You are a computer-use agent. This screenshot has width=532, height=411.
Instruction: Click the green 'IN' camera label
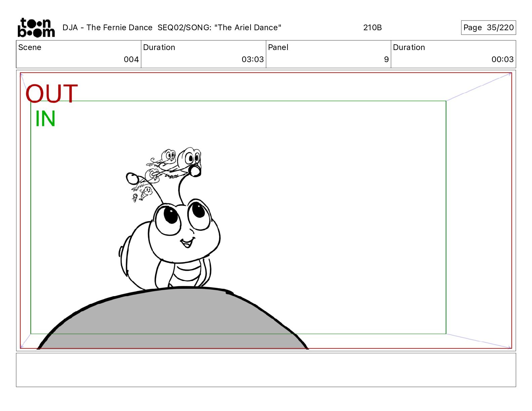45,119
